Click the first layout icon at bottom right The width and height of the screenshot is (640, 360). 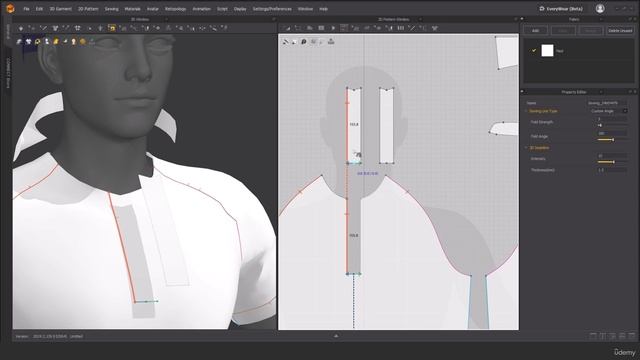[593, 336]
